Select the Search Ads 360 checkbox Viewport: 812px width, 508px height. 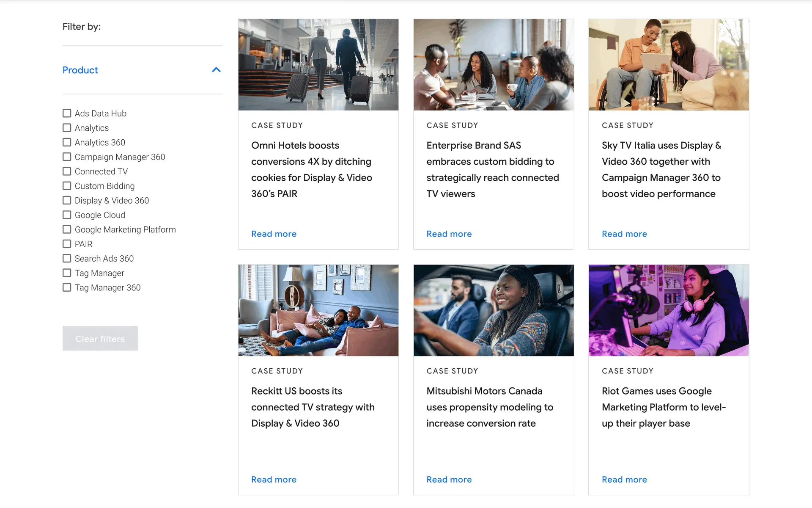pyautogui.click(x=67, y=258)
